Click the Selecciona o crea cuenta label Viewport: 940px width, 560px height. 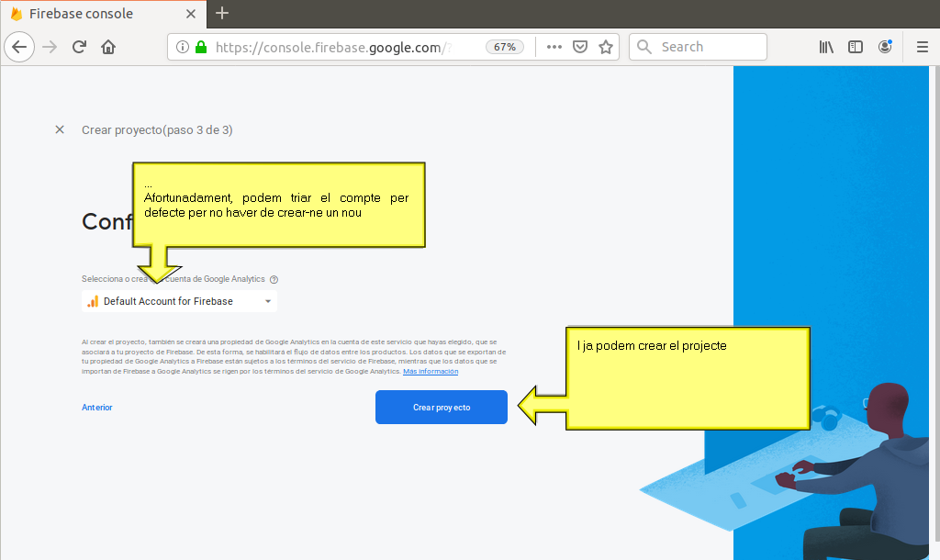point(173,279)
